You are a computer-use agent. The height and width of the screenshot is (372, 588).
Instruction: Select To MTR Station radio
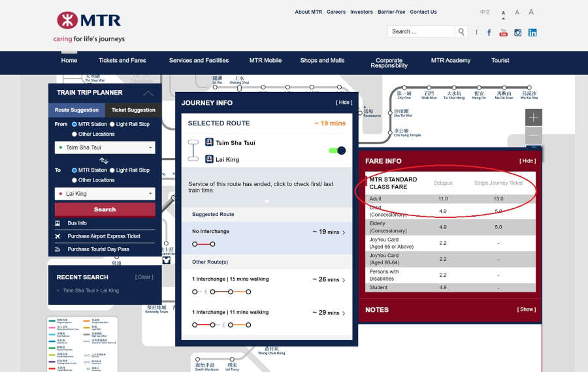point(74,170)
